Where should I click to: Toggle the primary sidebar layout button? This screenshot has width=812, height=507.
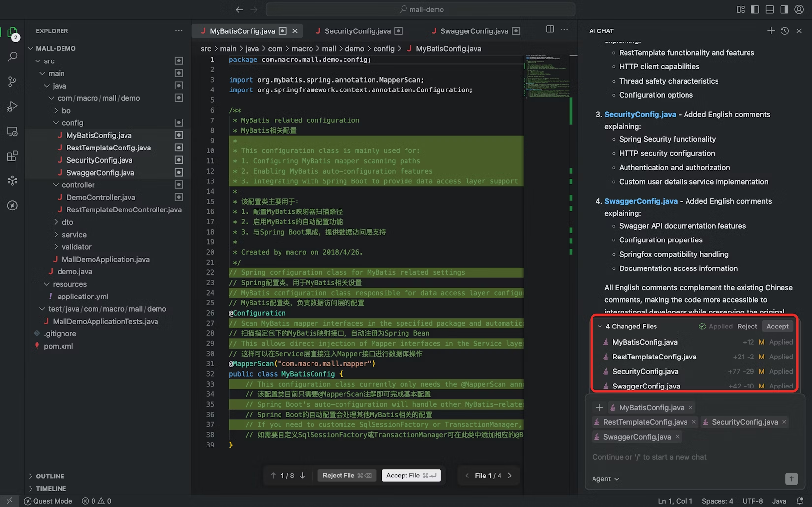click(x=755, y=9)
